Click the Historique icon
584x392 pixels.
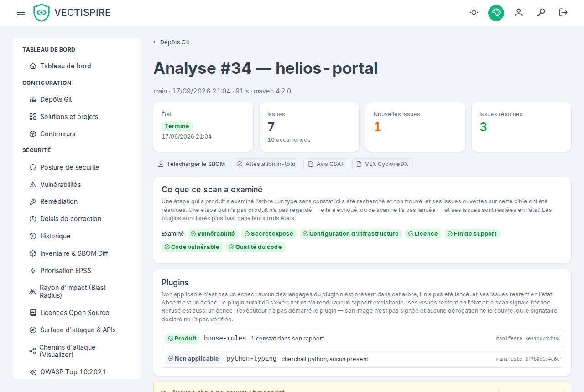click(x=33, y=236)
